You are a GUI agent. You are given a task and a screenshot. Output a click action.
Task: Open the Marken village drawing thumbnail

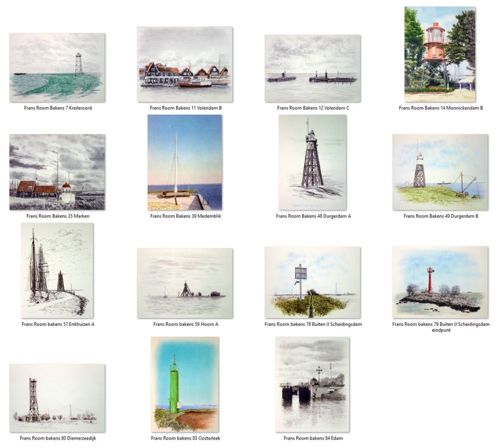click(57, 172)
